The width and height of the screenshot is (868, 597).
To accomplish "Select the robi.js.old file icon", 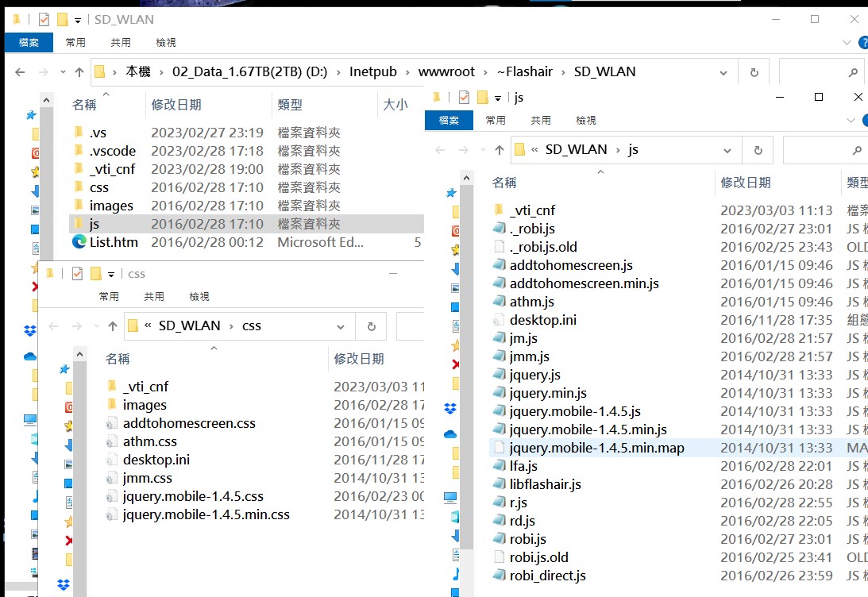I will tap(500, 557).
